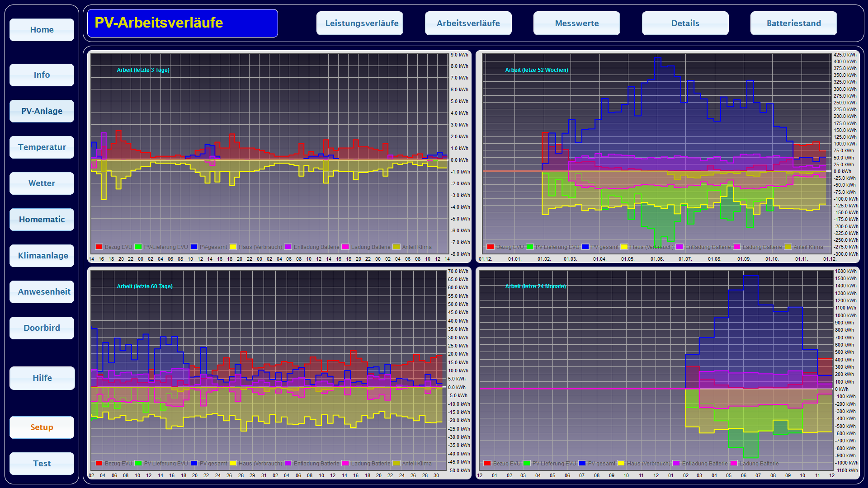The image size is (868, 488).
Task: Open the Batteriestand tab
Action: click(794, 23)
